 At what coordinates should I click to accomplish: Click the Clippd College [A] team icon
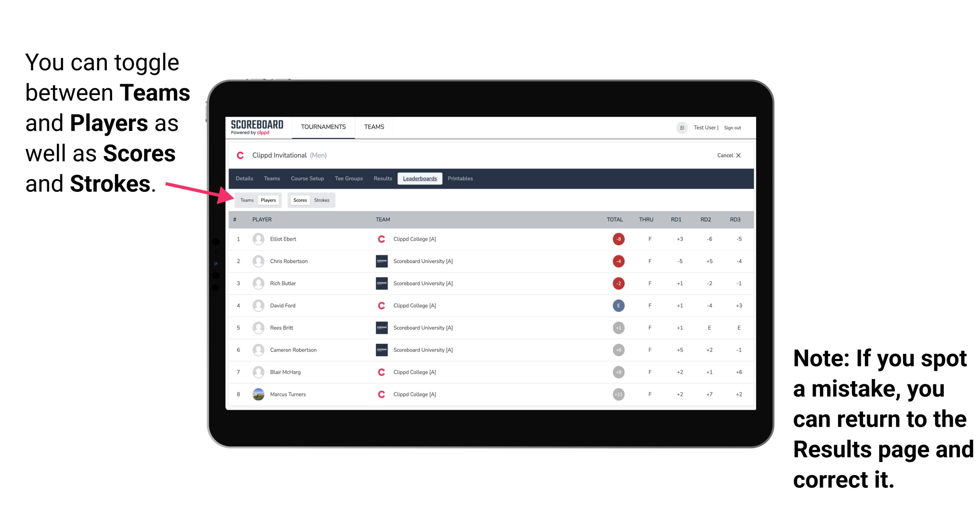[380, 239]
